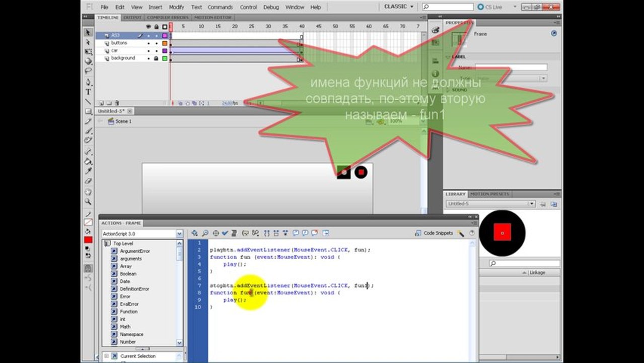
Task: Click Insert a target path icon
Action: pyautogui.click(x=216, y=233)
